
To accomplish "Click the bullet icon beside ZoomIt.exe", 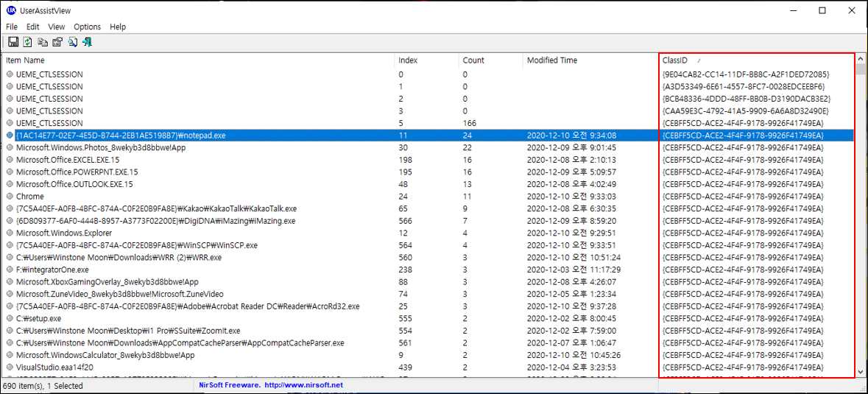I will click(x=10, y=331).
